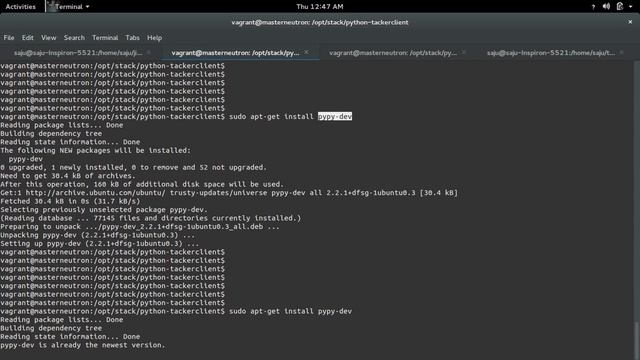Click the 'pypy-dev is already the newest version' line
Screen dimensions: 640x360
point(82,345)
